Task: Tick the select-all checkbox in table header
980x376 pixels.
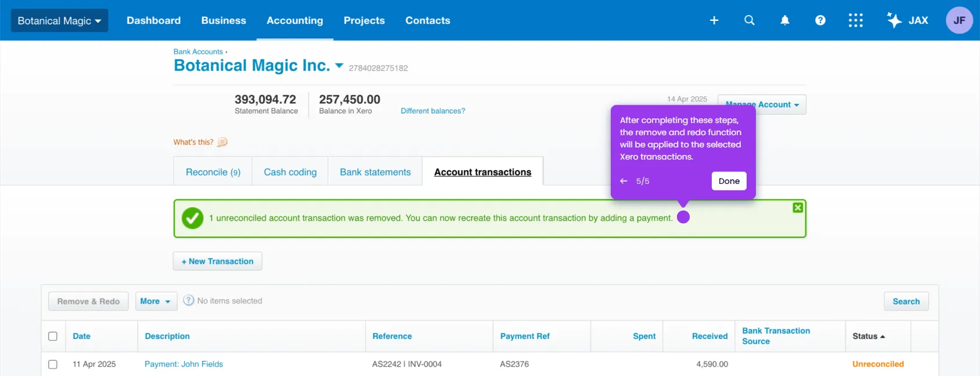Action: point(53,336)
